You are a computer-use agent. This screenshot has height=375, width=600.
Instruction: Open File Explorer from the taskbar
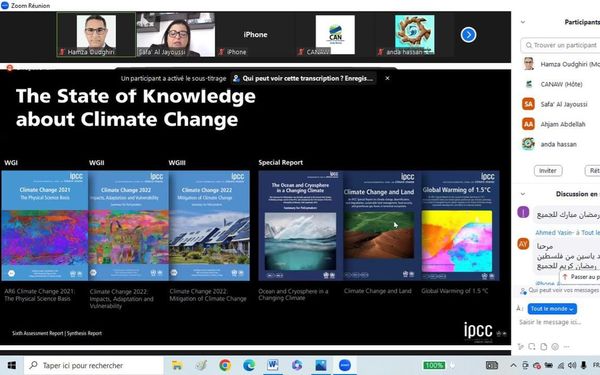tap(176, 365)
